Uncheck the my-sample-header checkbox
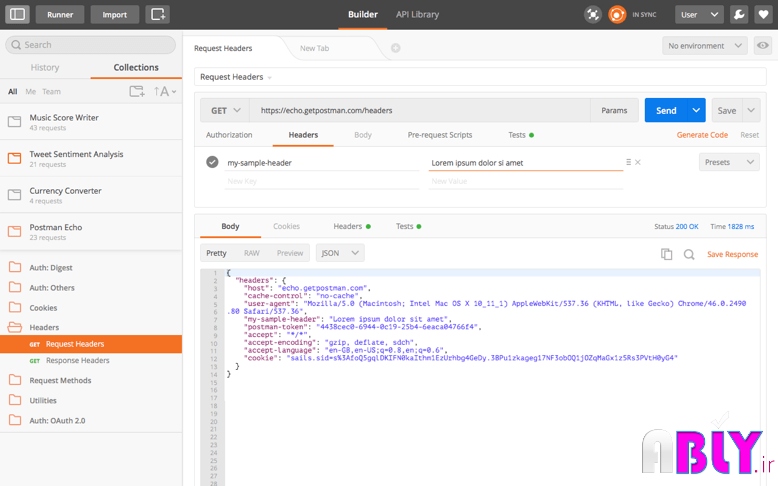This screenshot has height=486, width=778. pos(212,162)
